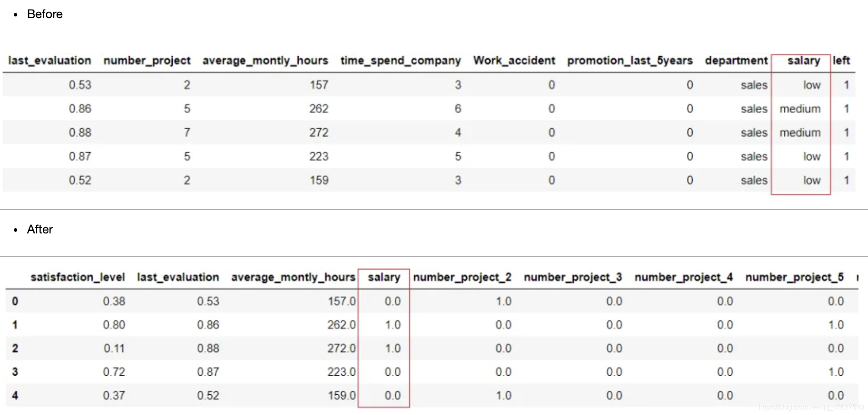Click the salary value in After row 3
Screen dimensions: 868x415
[x=393, y=372]
